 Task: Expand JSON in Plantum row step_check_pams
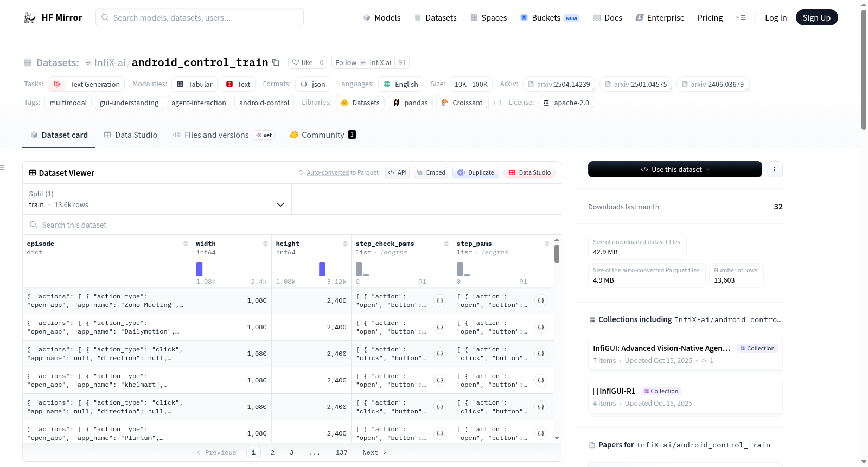coord(440,433)
